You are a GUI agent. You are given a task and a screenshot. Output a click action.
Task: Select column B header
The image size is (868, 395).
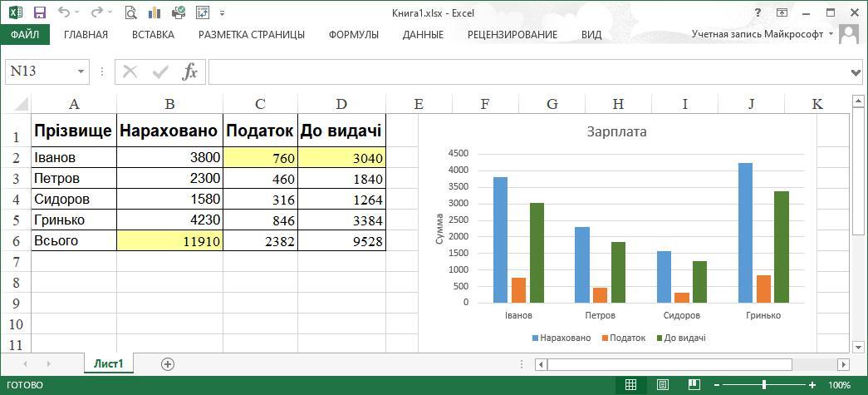pos(170,104)
